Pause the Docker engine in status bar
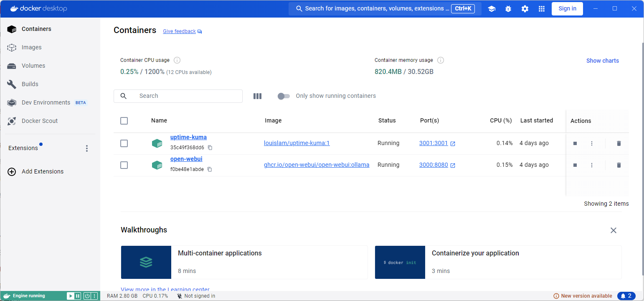The width and height of the screenshot is (644, 301). click(78, 296)
